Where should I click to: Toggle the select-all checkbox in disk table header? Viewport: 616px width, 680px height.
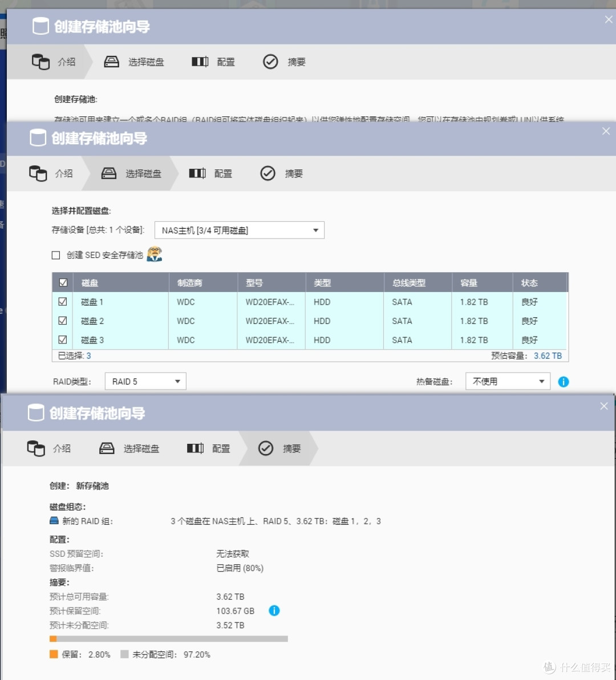point(63,282)
